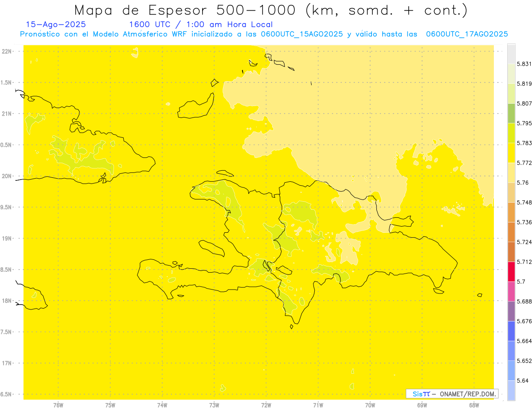Screen dimensions: 532x411
Task: Click the legend value '5.76'
Action: point(523,183)
